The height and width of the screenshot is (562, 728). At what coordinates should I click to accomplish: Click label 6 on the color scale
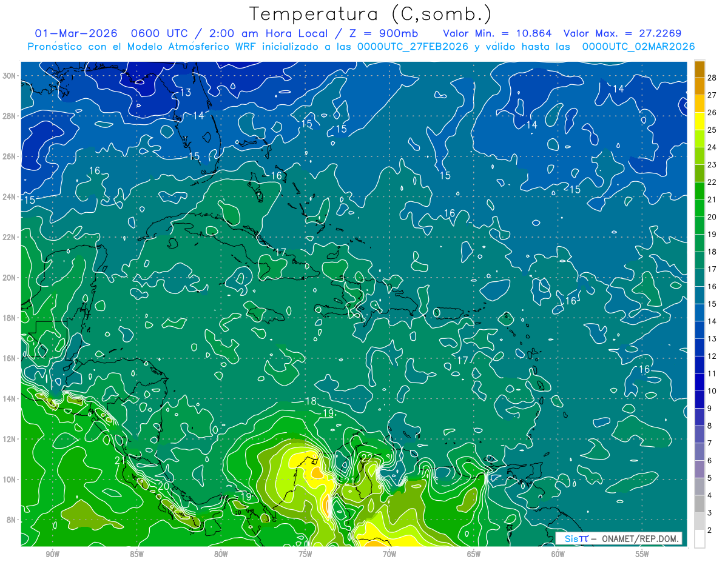[x=710, y=461]
